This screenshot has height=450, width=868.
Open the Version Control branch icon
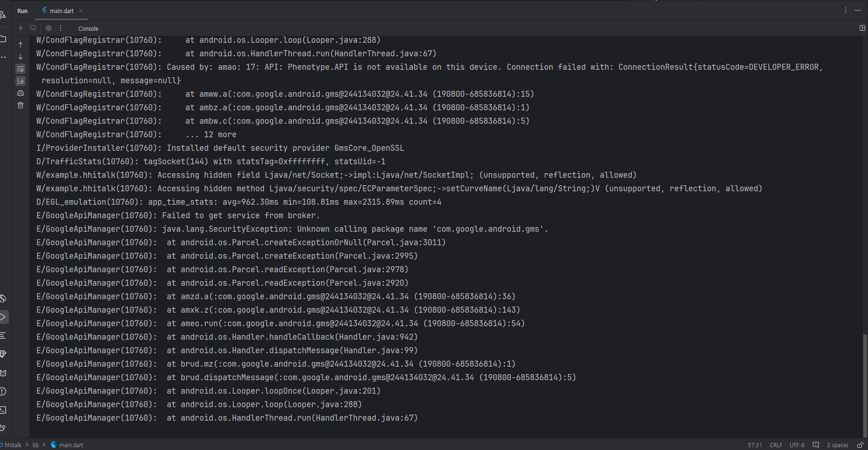(x=3, y=428)
